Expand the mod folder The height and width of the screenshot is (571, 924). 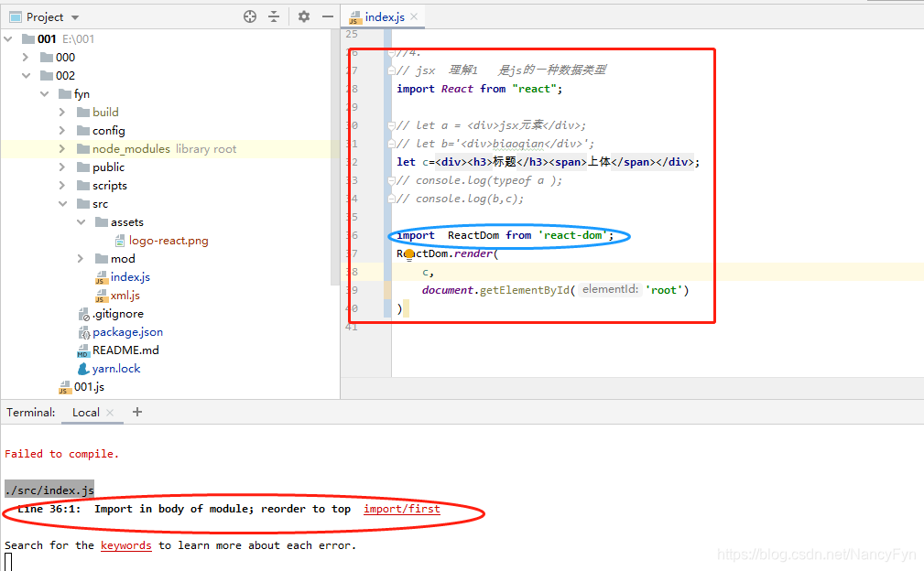coord(81,258)
